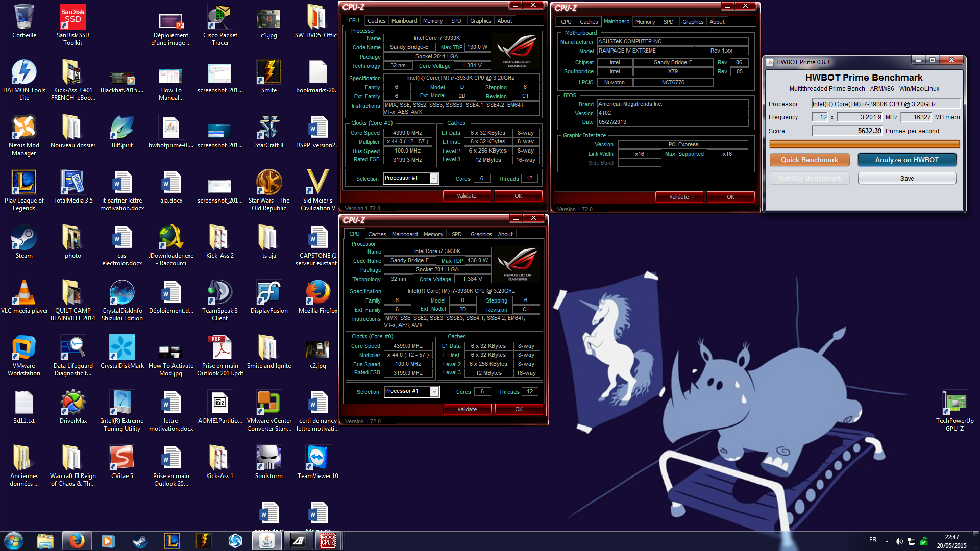Open BitSpirit desktop icon

click(122, 132)
